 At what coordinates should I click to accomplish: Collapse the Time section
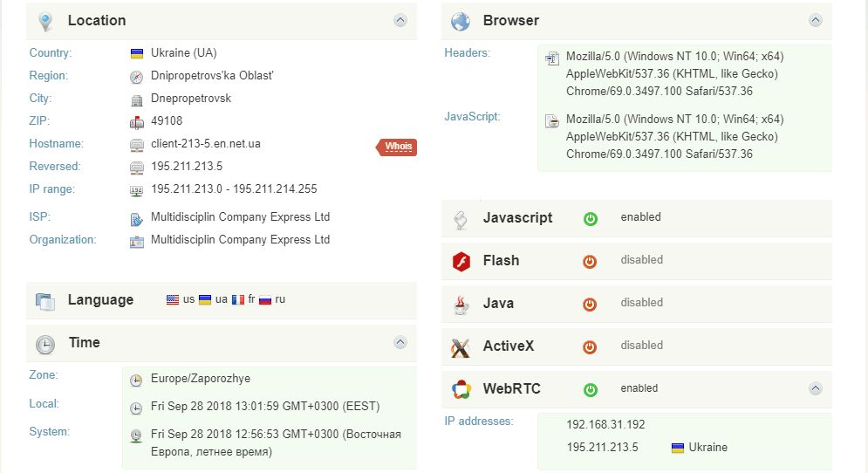click(x=400, y=343)
